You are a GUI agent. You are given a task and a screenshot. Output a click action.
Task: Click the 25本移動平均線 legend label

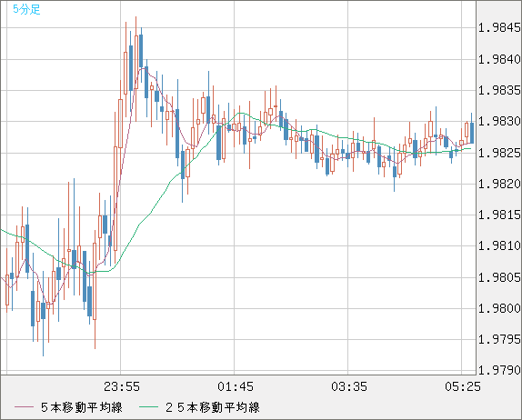[x=213, y=407]
